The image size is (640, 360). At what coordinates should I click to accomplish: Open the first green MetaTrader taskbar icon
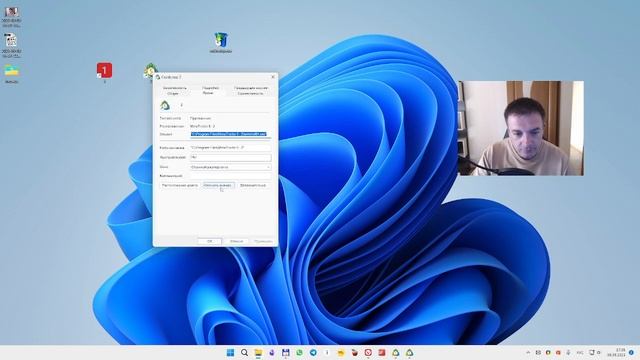tap(396, 352)
